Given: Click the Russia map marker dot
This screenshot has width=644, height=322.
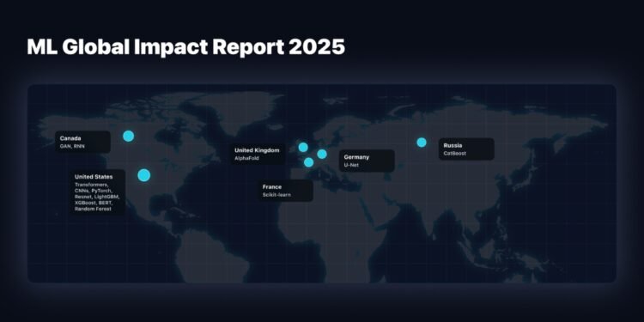Looking at the screenshot, I should click(x=422, y=142).
